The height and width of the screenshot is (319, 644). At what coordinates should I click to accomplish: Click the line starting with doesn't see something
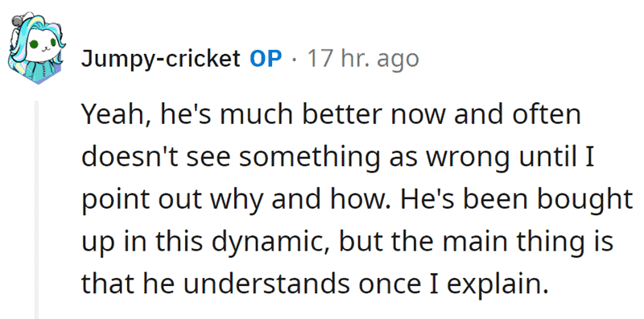coord(337,157)
